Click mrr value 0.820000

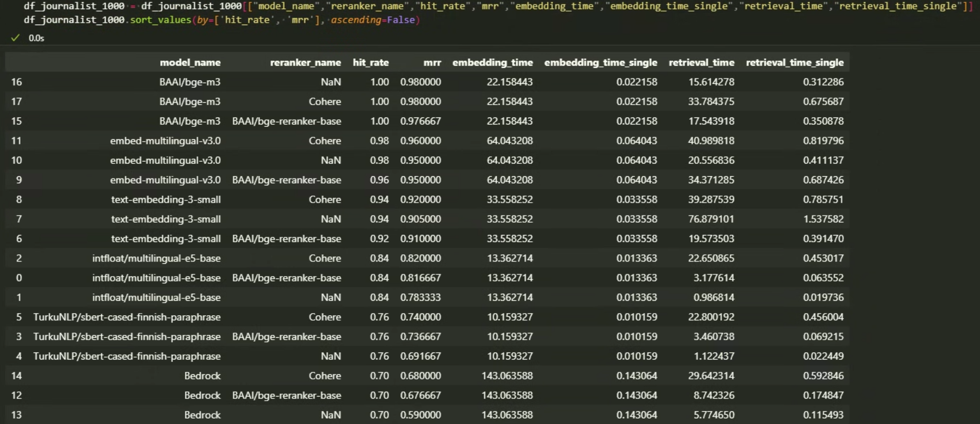(420, 258)
